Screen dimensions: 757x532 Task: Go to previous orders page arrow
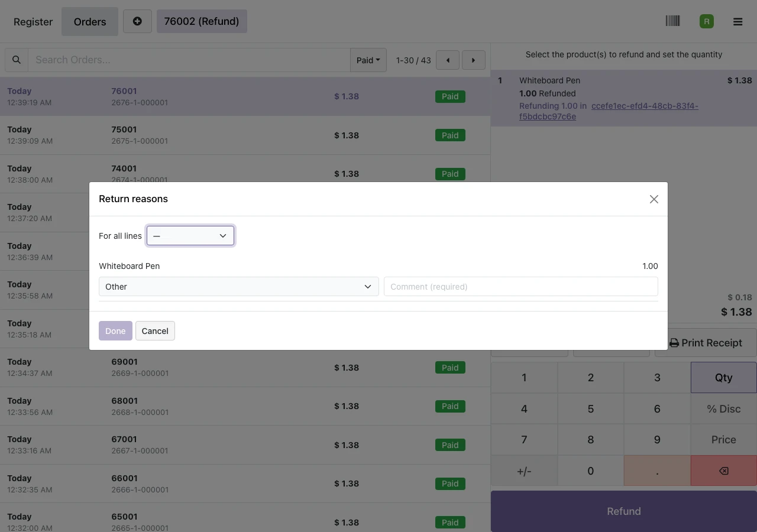coord(448,60)
